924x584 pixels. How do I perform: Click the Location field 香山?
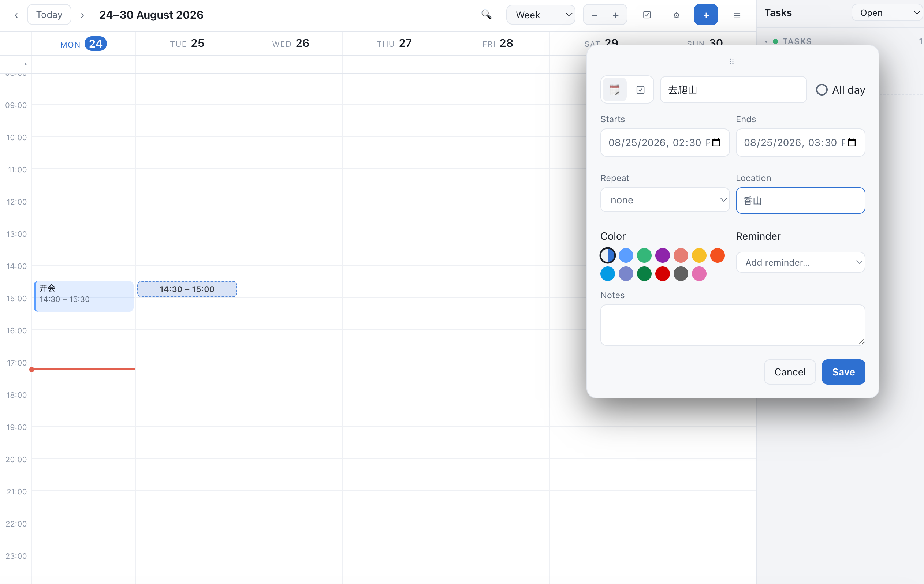tap(800, 200)
